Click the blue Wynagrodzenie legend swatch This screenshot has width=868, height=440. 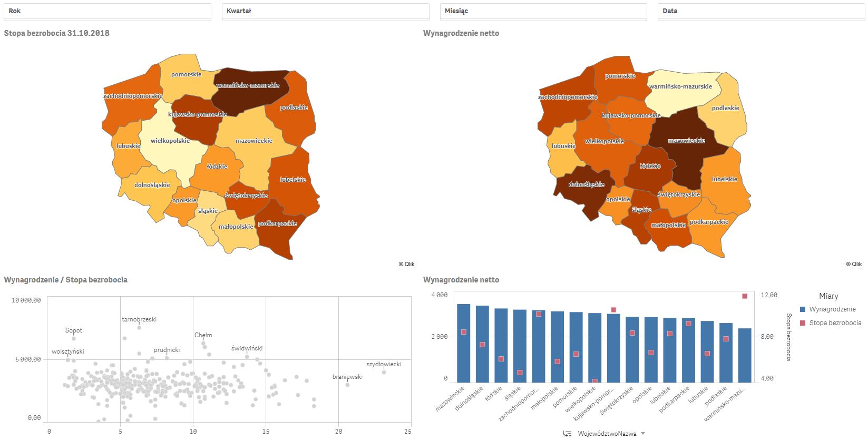[803, 309]
